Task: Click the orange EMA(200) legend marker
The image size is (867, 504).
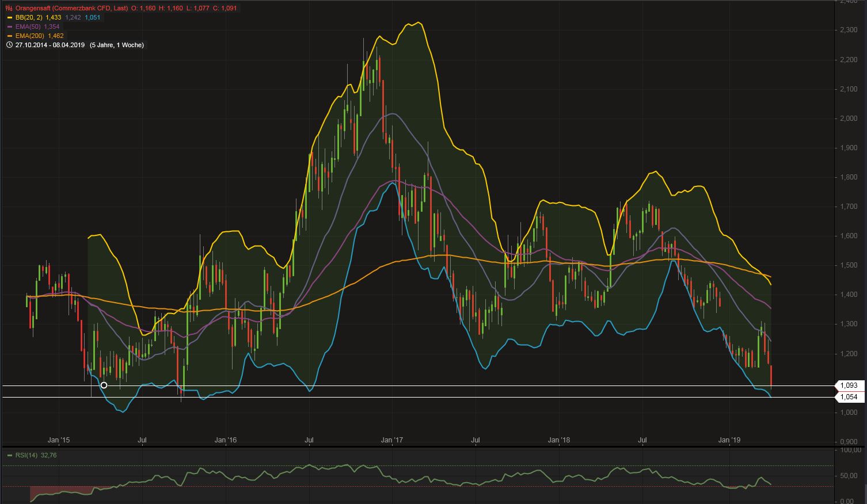Action: 9,36
